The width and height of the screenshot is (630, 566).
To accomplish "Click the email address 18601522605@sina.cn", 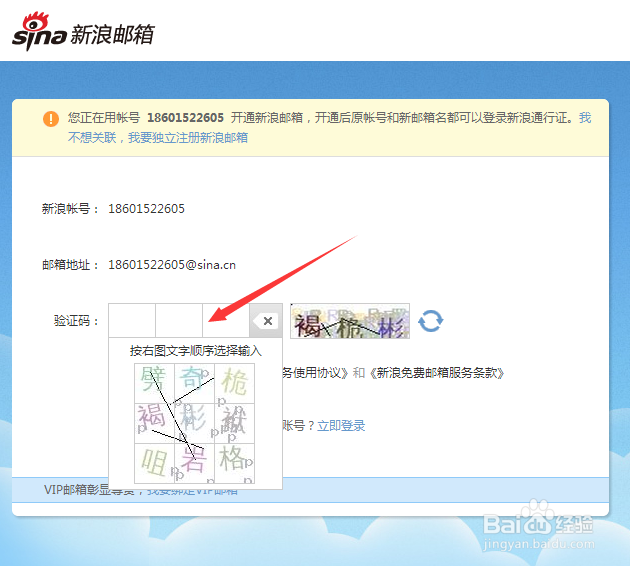I will click(172, 265).
